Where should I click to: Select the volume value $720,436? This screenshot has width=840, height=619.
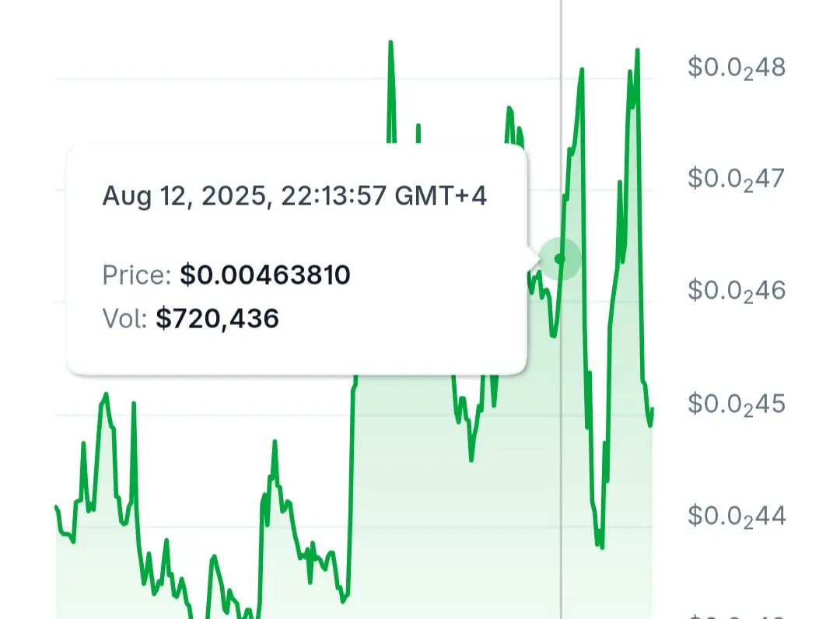[x=217, y=319]
